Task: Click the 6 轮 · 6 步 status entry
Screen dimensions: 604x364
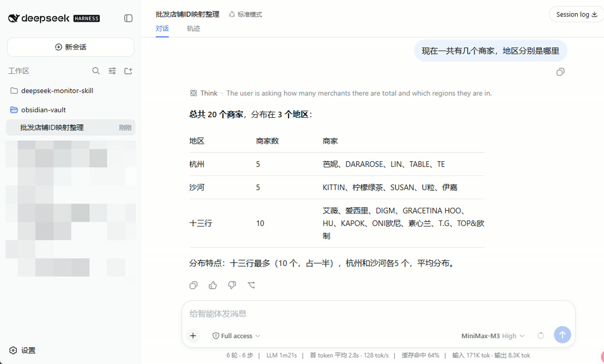Action: 239,355
